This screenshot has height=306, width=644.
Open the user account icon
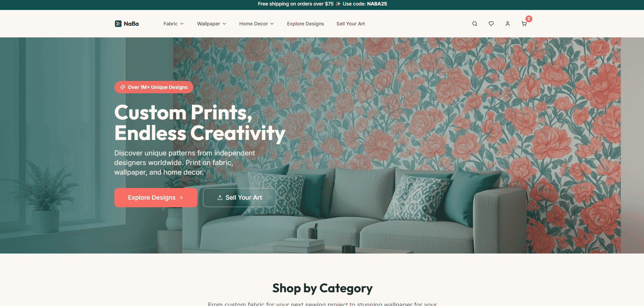[x=507, y=24]
